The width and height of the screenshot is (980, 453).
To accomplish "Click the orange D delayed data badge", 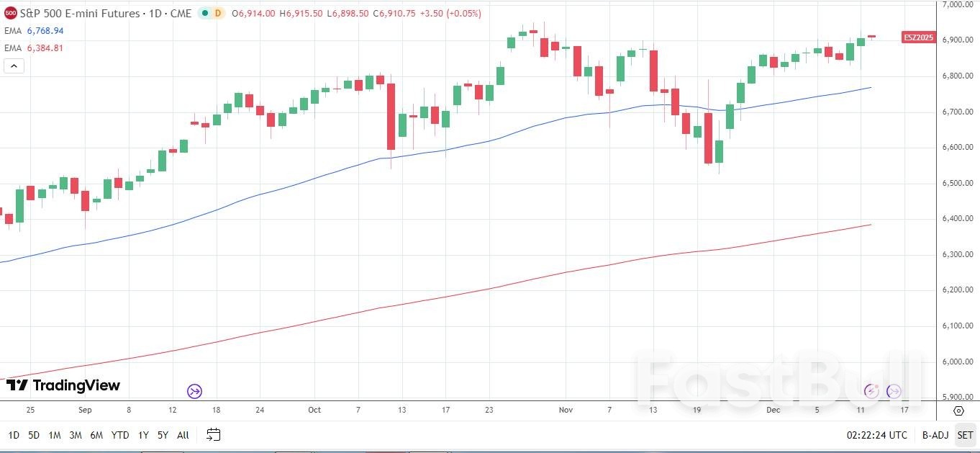I will pyautogui.click(x=218, y=13).
